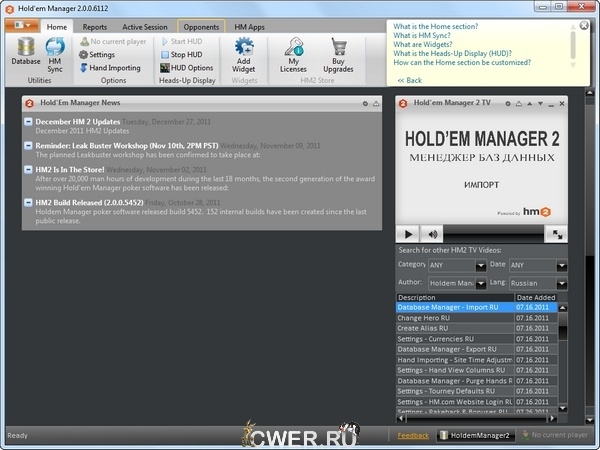600x450 pixels.
Task: Click the Buy Upgrades cart icon
Action: point(338,50)
